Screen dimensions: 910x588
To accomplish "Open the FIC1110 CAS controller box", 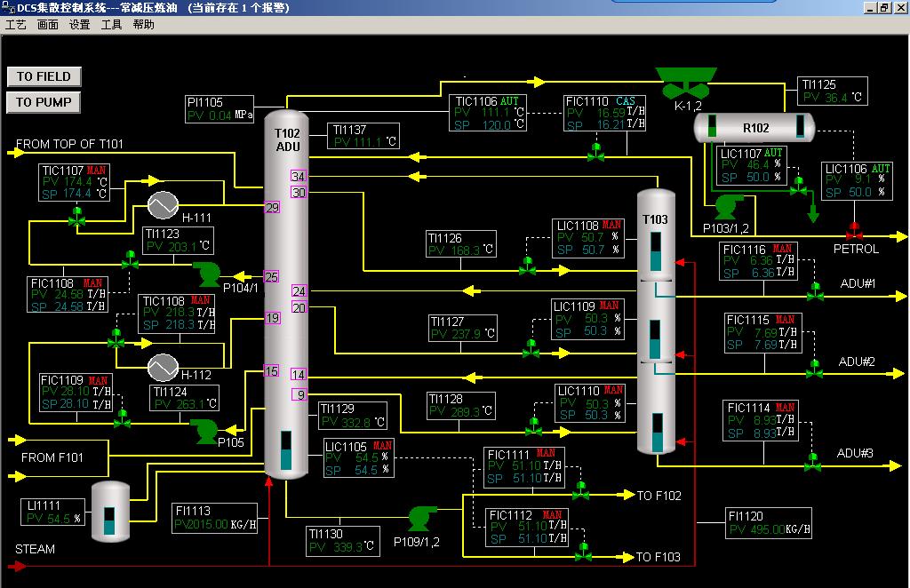I will coord(604,113).
